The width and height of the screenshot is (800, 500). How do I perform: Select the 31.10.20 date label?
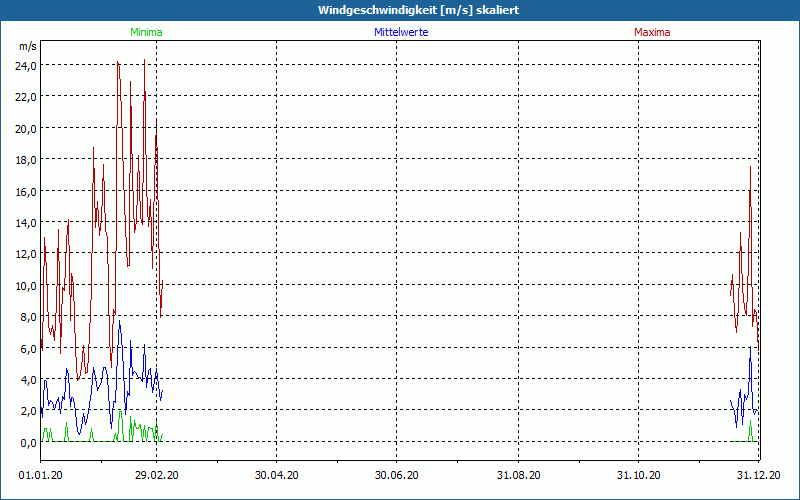(x=639, y=476)
